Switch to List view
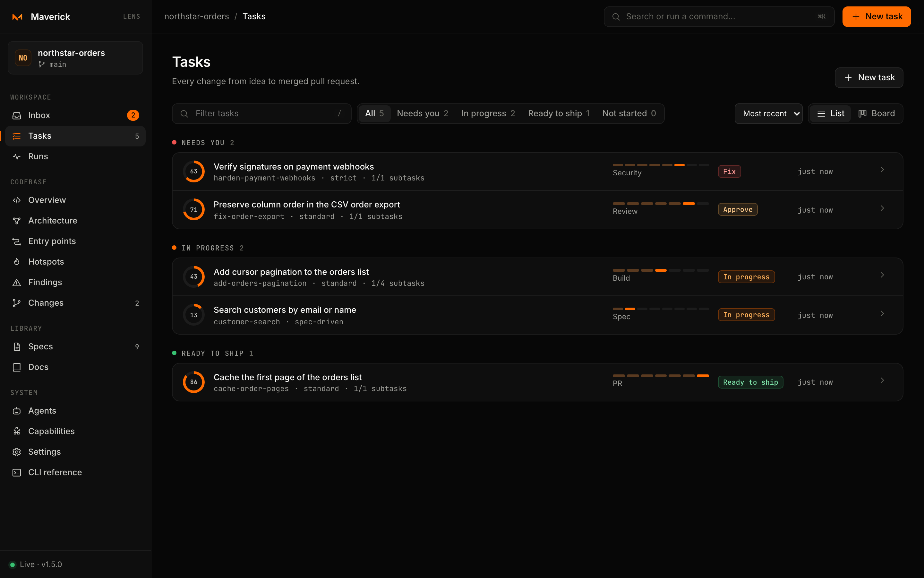This screenshot has width=924, height=578. [x=830, y=114]
